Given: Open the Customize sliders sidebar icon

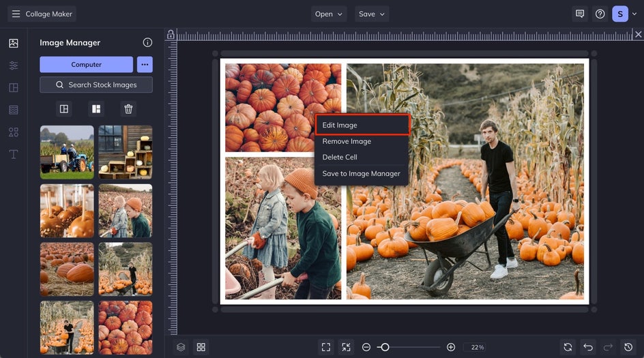Looking at the screenshot, I should click(14, 65).
